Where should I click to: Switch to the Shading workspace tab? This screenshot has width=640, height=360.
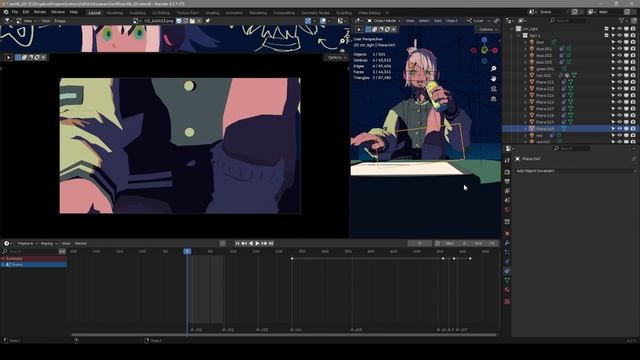(x=212, y=13)
